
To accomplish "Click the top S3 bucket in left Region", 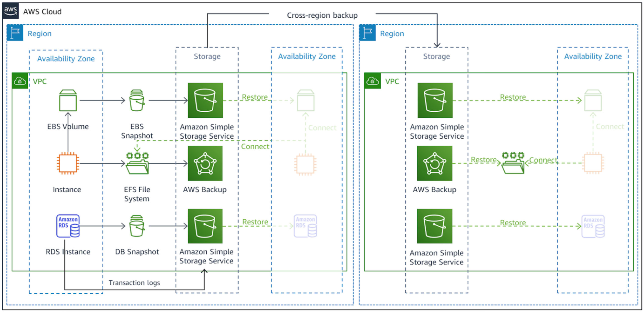I will (x=205, y=100).
